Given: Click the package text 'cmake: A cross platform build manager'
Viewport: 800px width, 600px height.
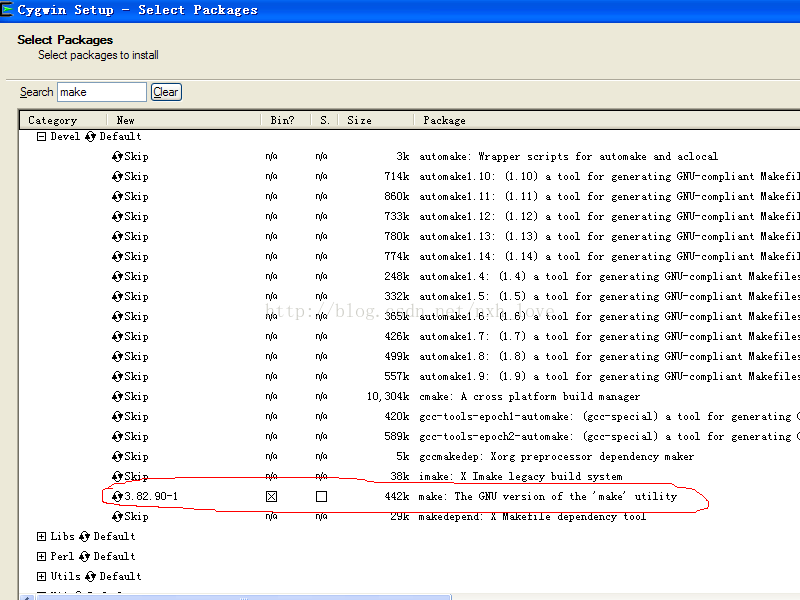Looking at the screenshot, I should [x=530, y=396].
